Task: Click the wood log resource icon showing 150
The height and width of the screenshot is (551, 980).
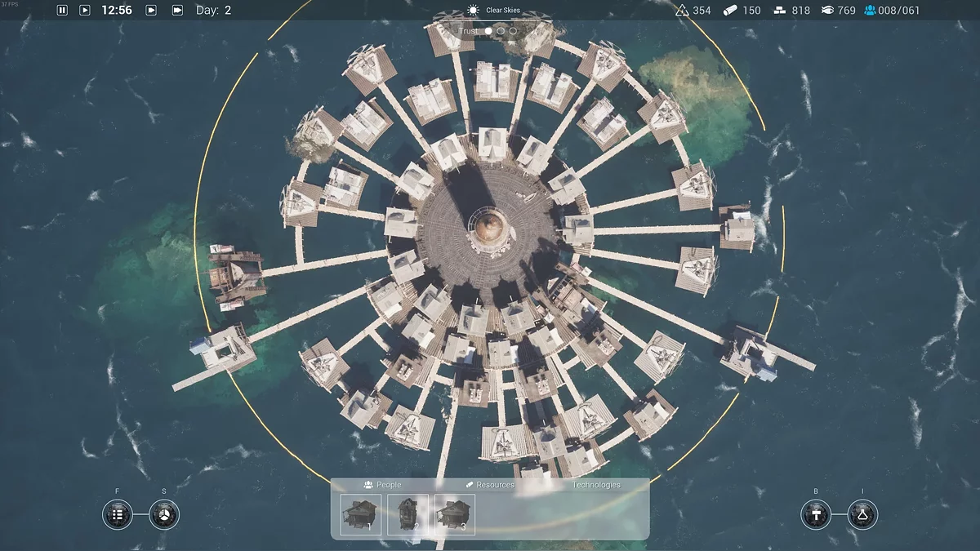Action: click(730, 11)
